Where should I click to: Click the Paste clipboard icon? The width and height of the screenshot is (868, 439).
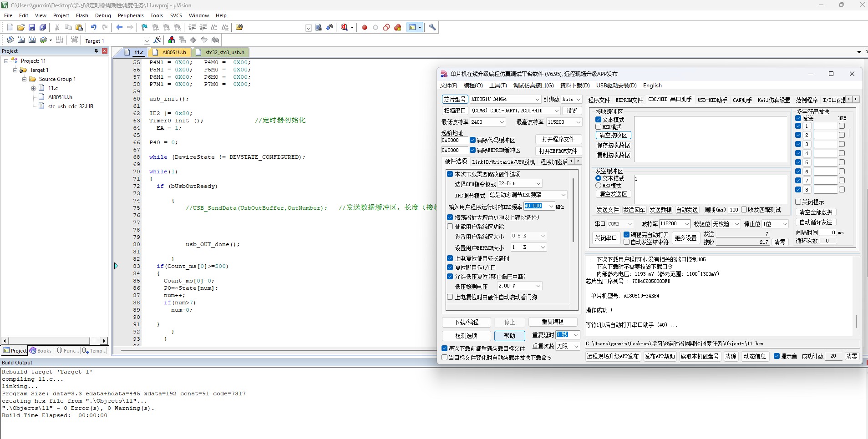[x=79, y=27]
